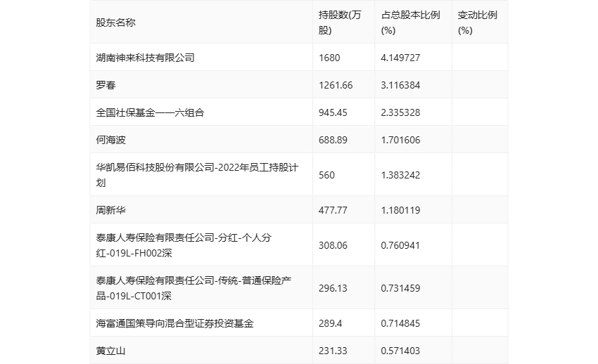Click the 股东名称 column header
Viewport: 598px width, 364px height.
pyautogui.click(x=115, y=22)
